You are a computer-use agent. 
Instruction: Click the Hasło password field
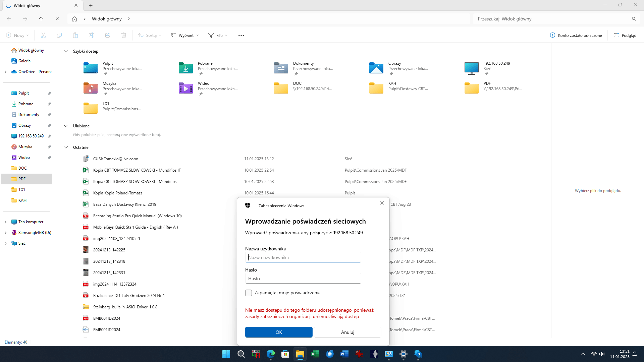(303, 279)
